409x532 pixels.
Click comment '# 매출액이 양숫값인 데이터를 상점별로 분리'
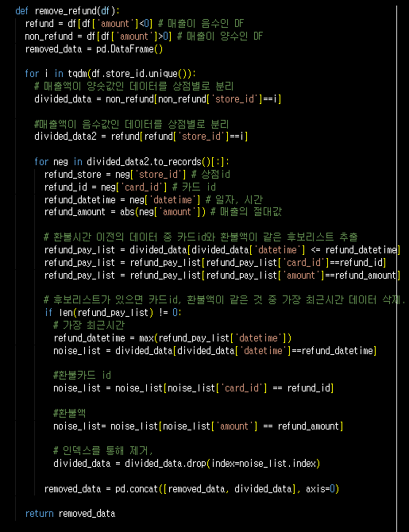(134, 87)
